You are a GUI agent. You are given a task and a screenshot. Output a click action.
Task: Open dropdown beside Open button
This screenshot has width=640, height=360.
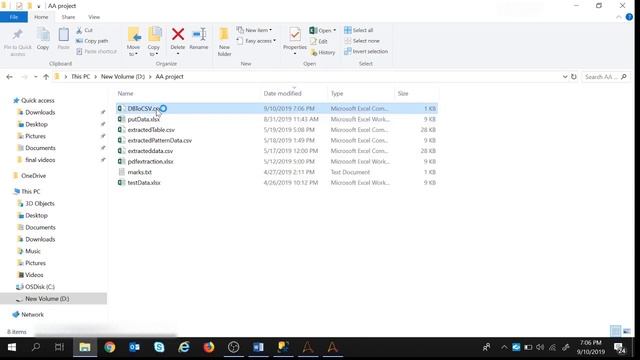click(x=334, y=31)
